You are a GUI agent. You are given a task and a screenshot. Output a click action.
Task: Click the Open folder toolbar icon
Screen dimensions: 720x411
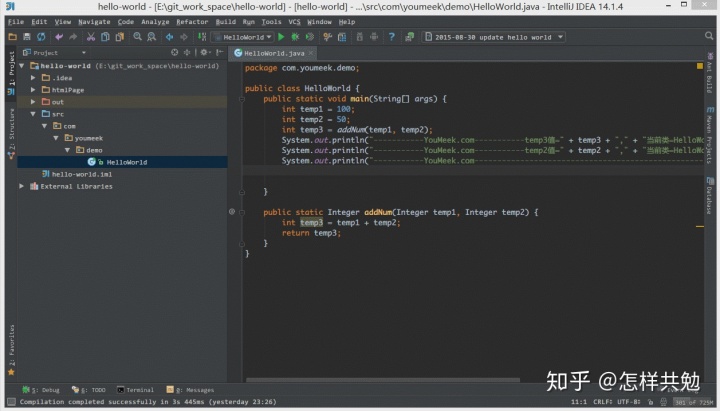(x=13, y=37)
